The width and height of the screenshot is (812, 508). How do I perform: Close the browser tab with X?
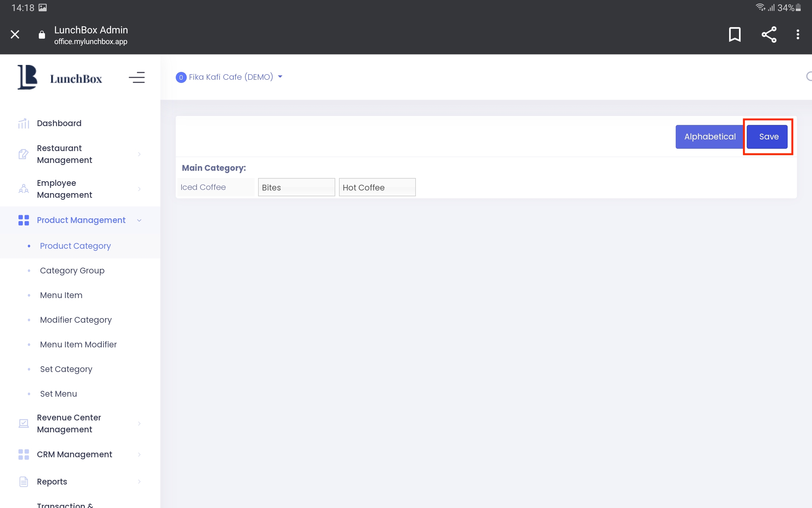(15, 34)
